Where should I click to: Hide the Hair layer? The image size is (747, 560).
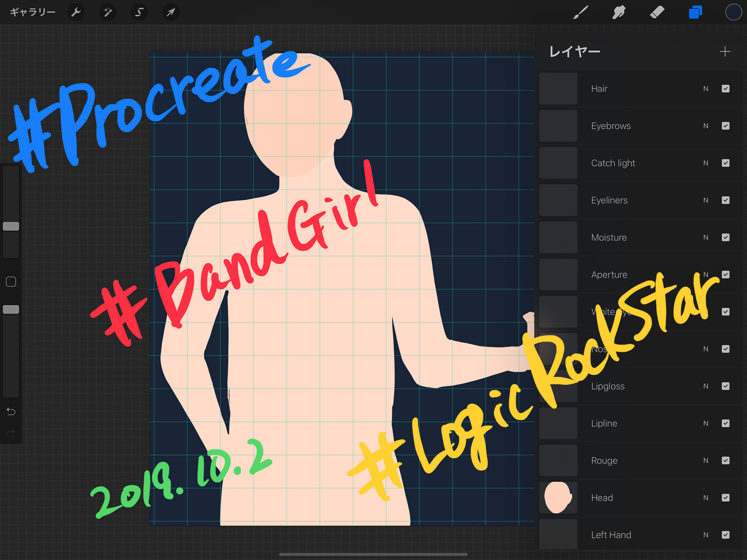point(726,89)
